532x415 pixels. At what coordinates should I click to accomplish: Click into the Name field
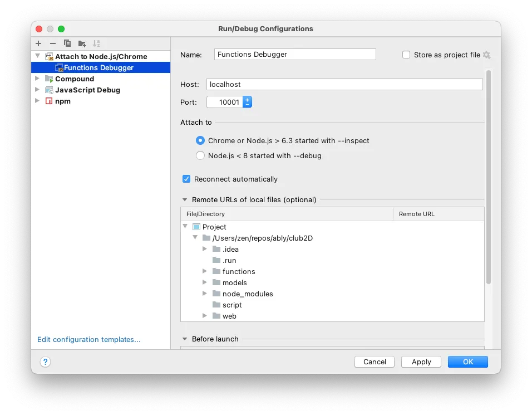tap(295, 55)
